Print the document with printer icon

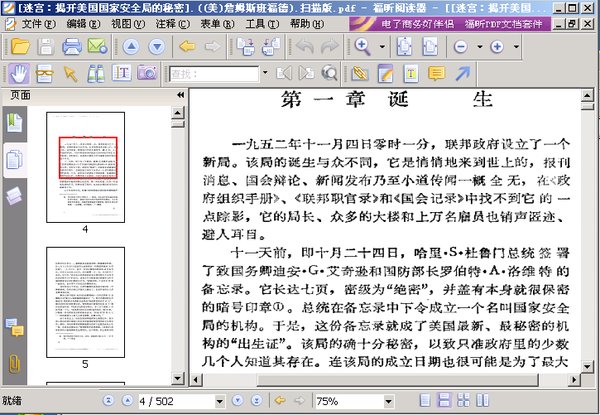[x=72, y=47]
